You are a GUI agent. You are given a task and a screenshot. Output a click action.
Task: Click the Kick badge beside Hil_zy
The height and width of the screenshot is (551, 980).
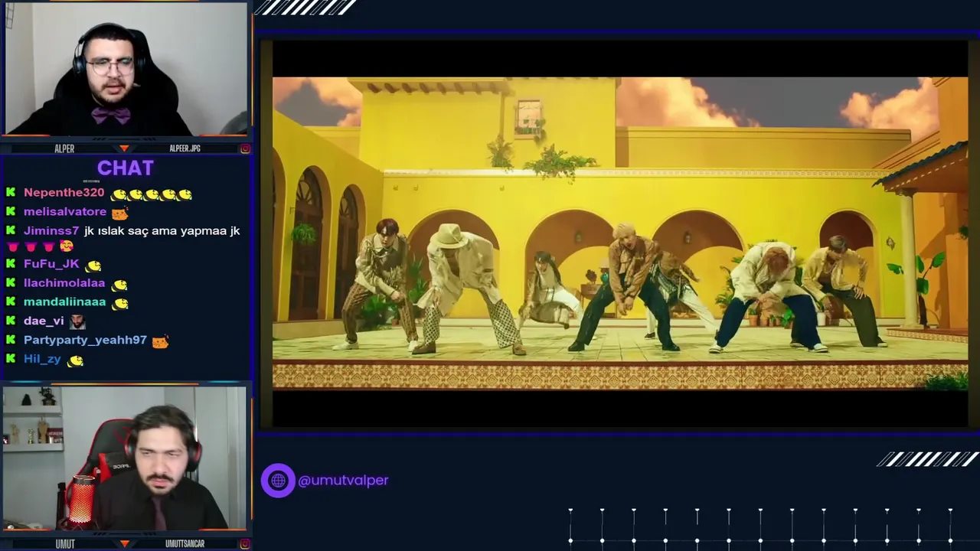click(x=11, y=359)
